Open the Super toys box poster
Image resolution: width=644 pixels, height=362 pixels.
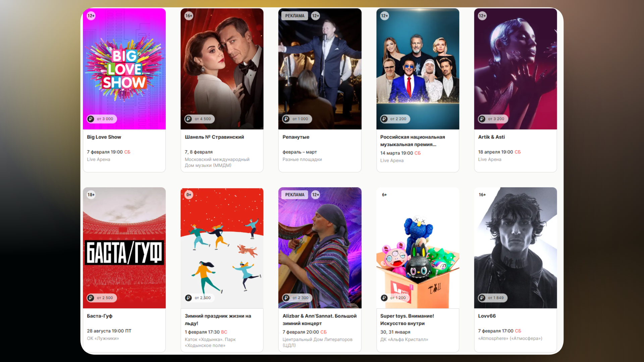pyautogui.click(x=418, y=248)
